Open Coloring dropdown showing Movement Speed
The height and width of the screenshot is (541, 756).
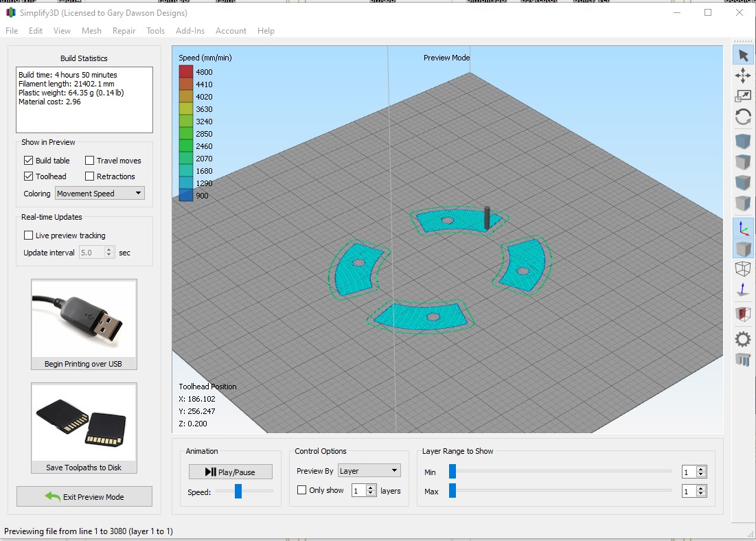coord(100,194)
